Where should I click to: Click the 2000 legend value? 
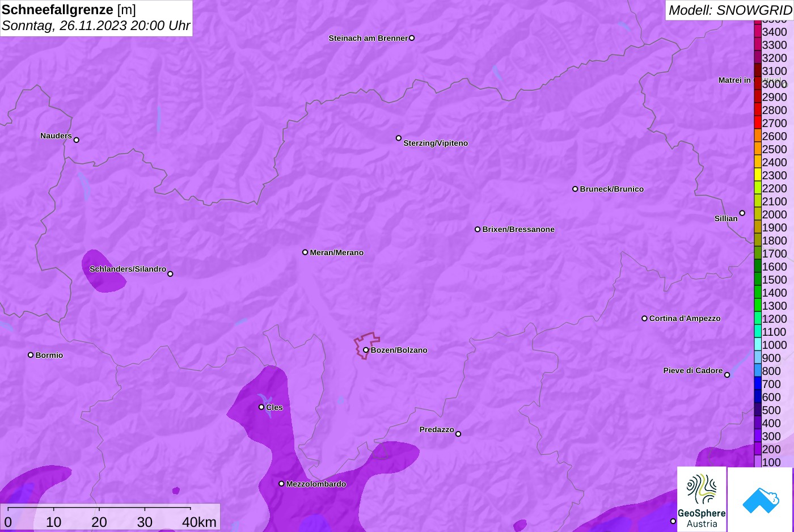[x=774, y=214]
